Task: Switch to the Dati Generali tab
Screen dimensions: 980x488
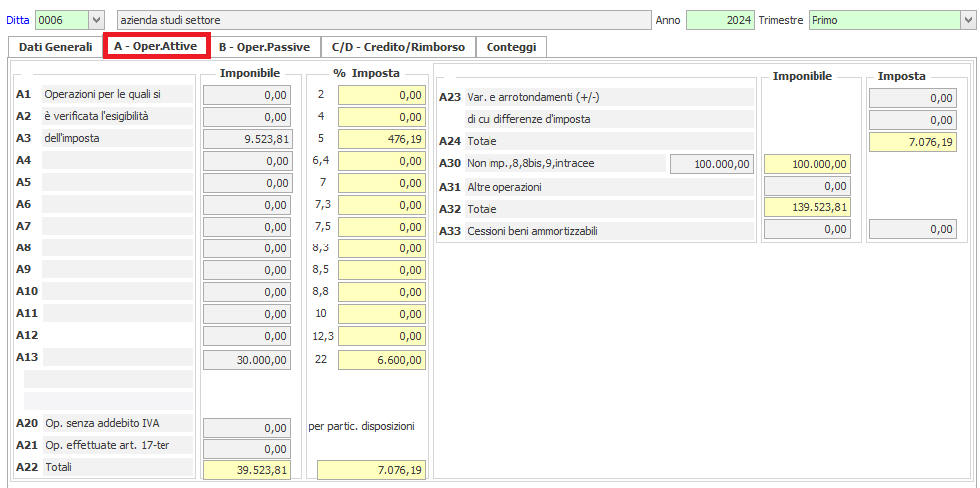Action: click(x=55, y=46)
